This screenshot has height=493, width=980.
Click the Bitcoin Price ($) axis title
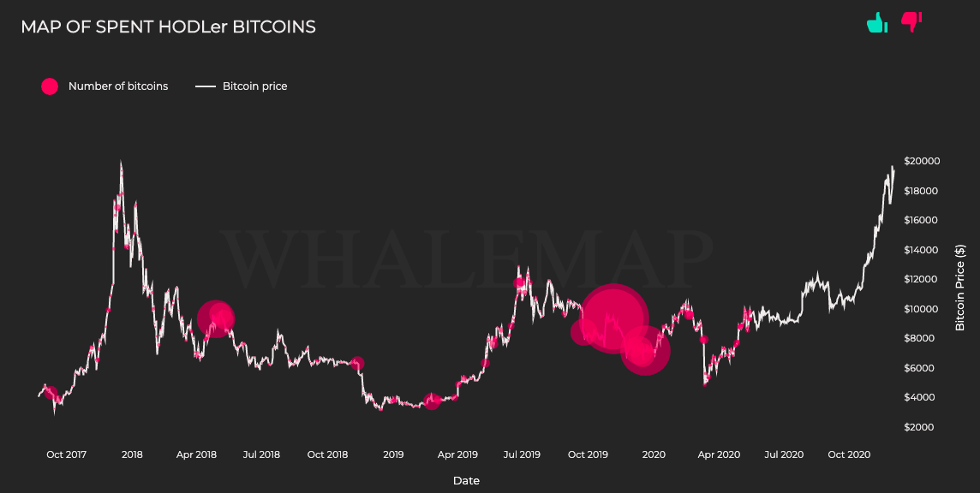(x=960, y=288)
